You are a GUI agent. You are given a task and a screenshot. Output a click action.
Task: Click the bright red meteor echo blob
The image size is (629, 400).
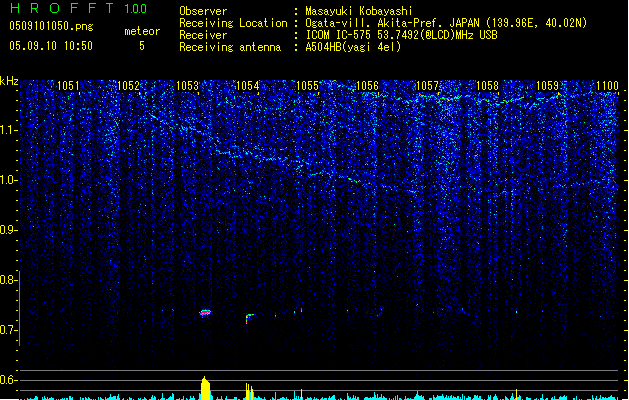tap(205, 312)
